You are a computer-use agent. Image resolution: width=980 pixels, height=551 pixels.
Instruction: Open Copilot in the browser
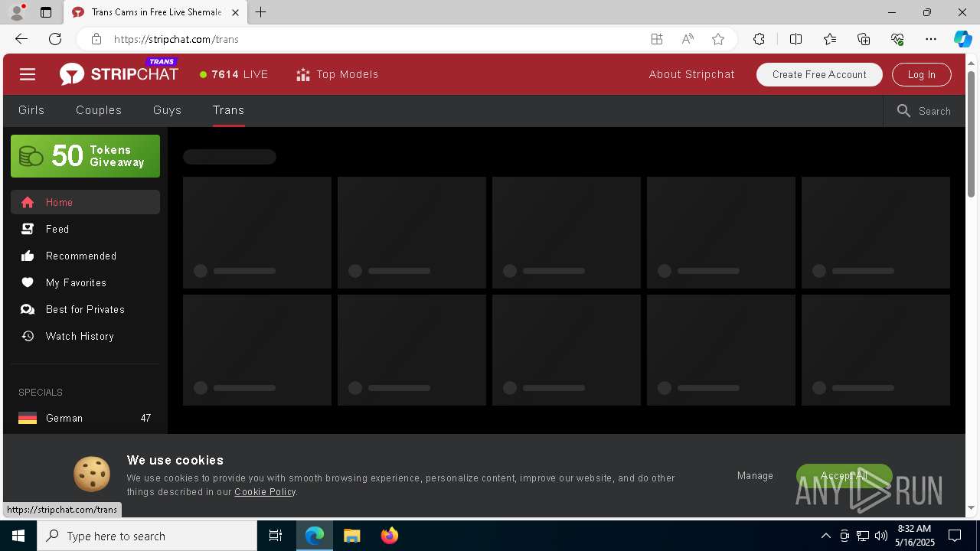pos(962,39)
